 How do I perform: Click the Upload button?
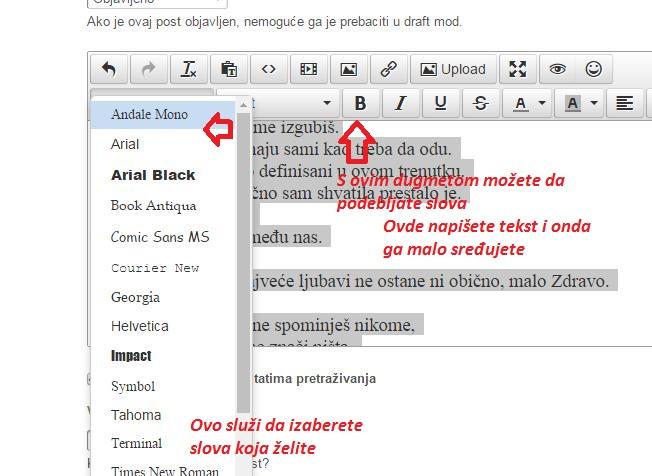(453, 69)
